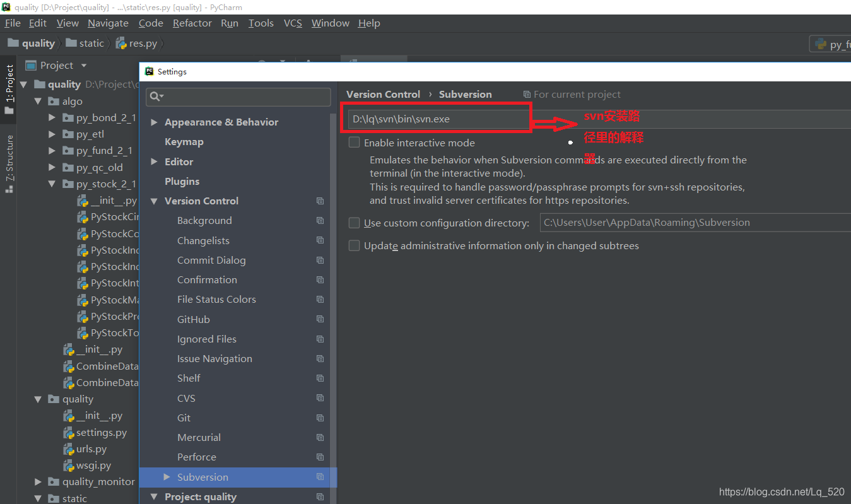Image resolution: width=851 pixels, height=504 pixels.
Task: Expand the Editor settings section
Action: [154, 162]
